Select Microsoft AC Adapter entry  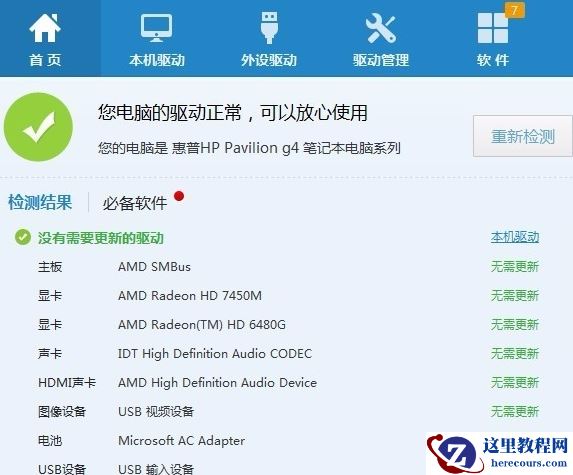(x=181, y=441)
